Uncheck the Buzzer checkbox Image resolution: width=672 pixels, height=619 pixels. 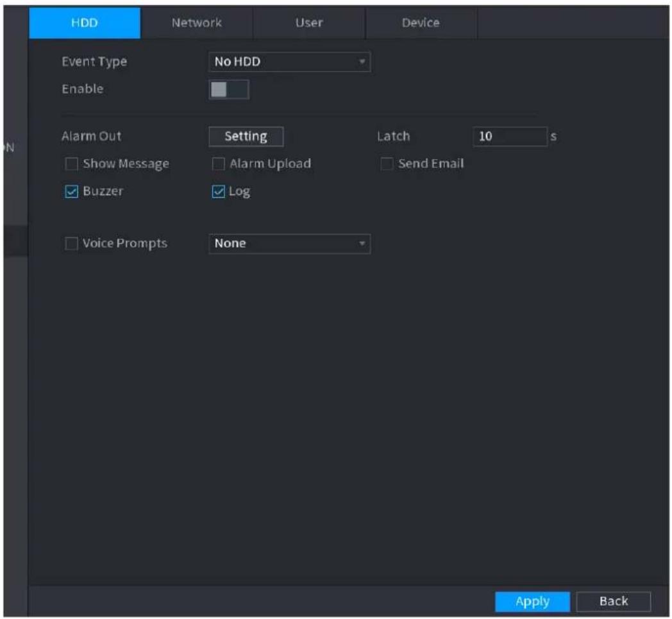71,191
